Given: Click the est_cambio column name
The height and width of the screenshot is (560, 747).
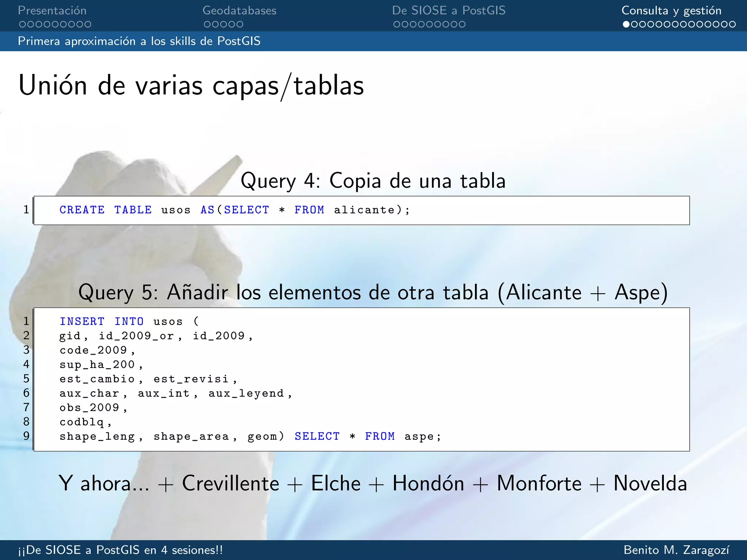Looking at the screenshot, I should pos(97,379).
